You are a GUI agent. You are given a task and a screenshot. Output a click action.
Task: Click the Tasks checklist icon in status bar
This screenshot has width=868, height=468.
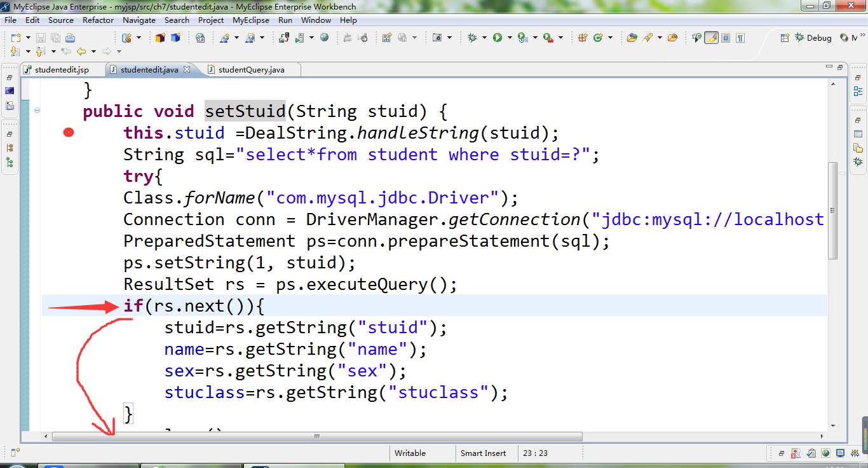pyautogui.click(x=811, y=453)
